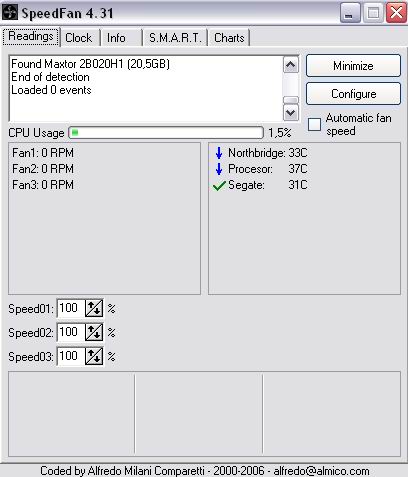Click the log scrollbar thumb
The width and height of the screenshot is (408, 477).
291,100
